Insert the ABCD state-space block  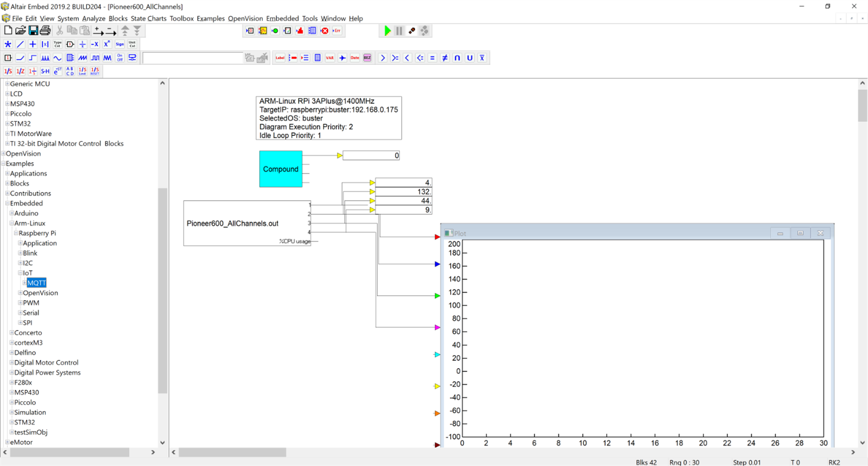pyautogui.click(x=70, y=71)
